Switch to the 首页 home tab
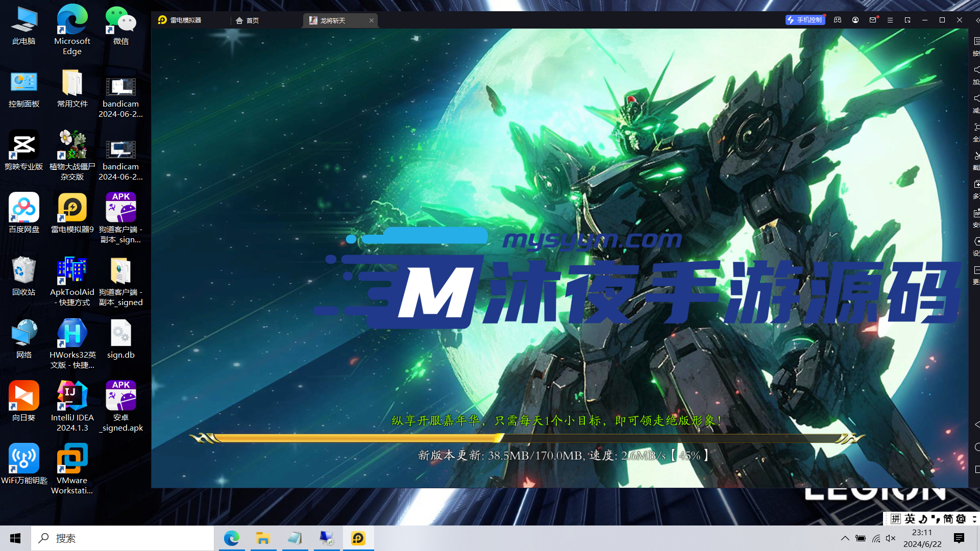The height and width of the screenshot is (551, 980). 248,20
